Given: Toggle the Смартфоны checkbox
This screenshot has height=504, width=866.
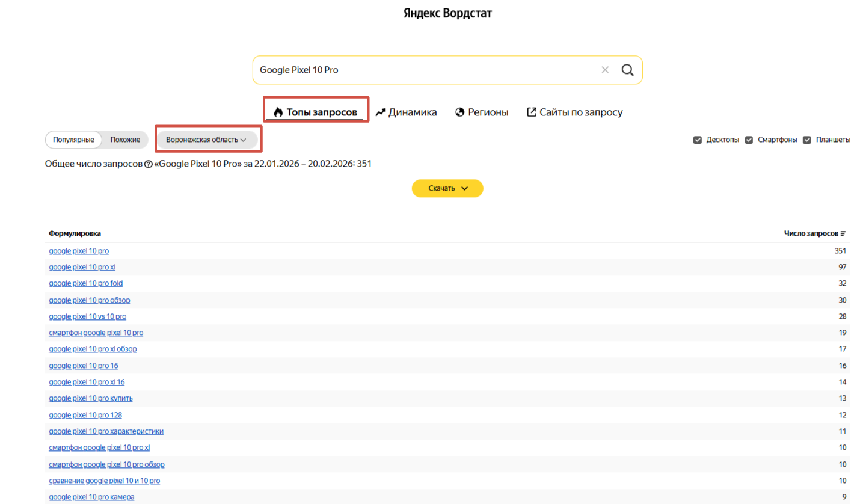Looking at the screenshot, I should (x=749, y=140).
